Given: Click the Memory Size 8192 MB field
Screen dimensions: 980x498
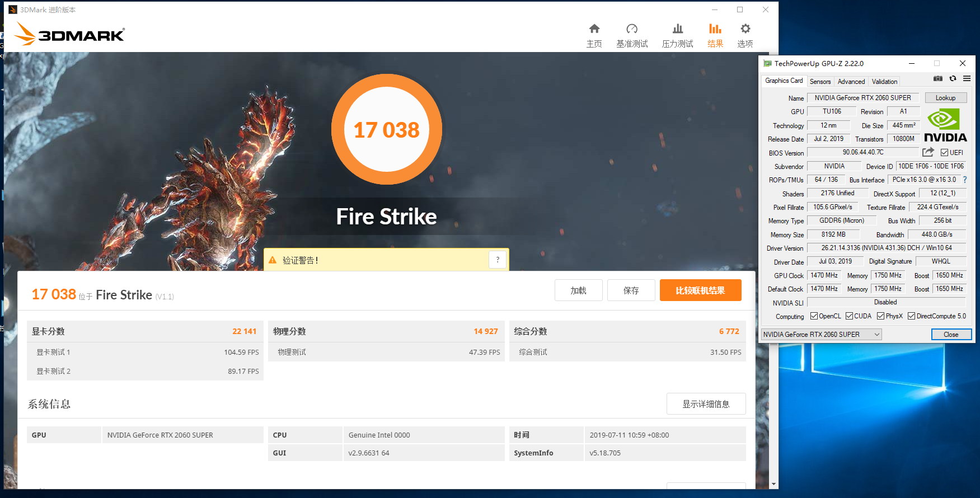Looking at the screenshot, I should 833,234.
